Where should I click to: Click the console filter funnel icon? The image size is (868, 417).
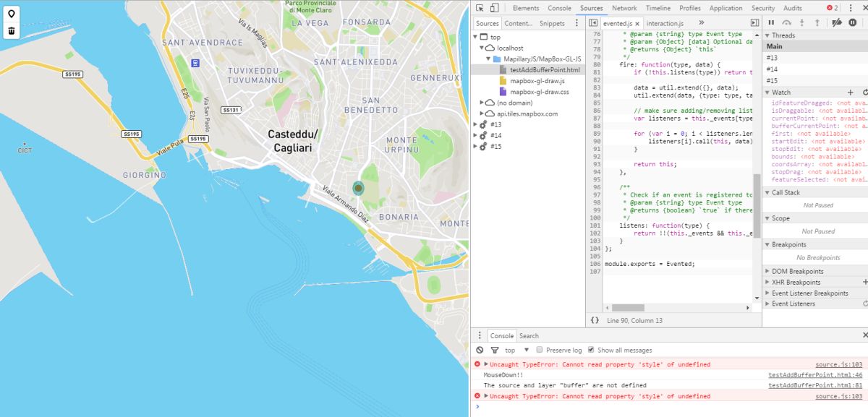(x=495, y=350)
